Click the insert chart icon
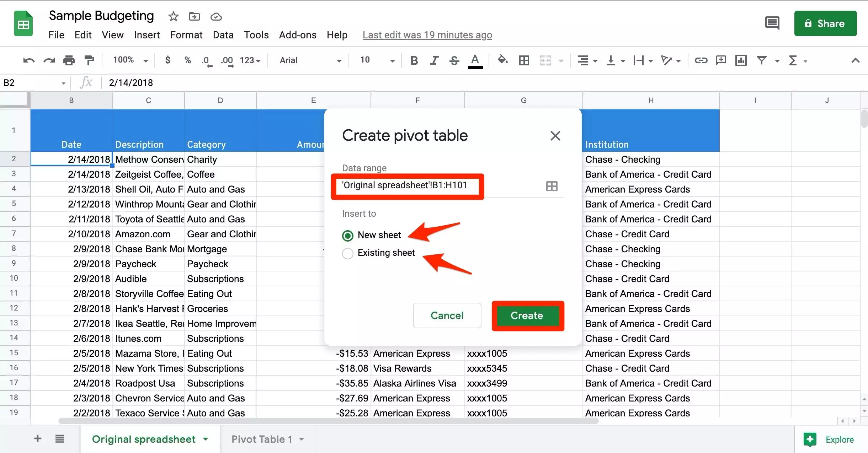The height and width of the screenshot is (453, 868). pyautogui.click(x=741, y=60)
